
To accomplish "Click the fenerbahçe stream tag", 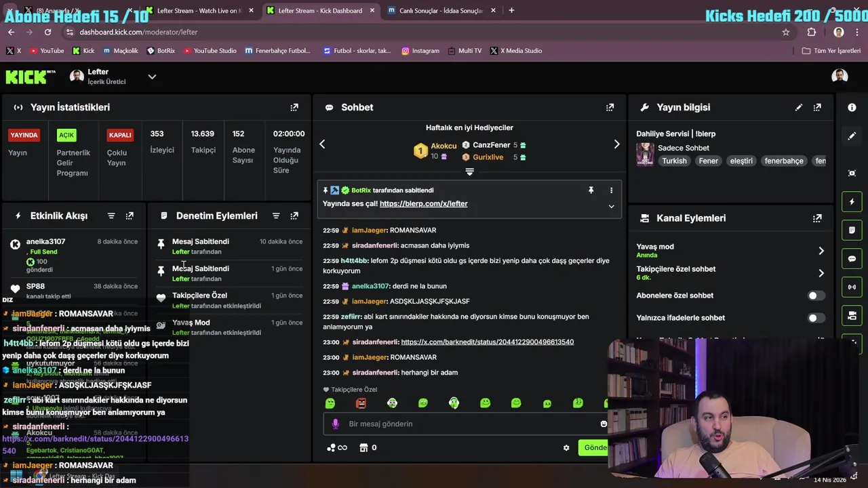I will click(783, 161).
